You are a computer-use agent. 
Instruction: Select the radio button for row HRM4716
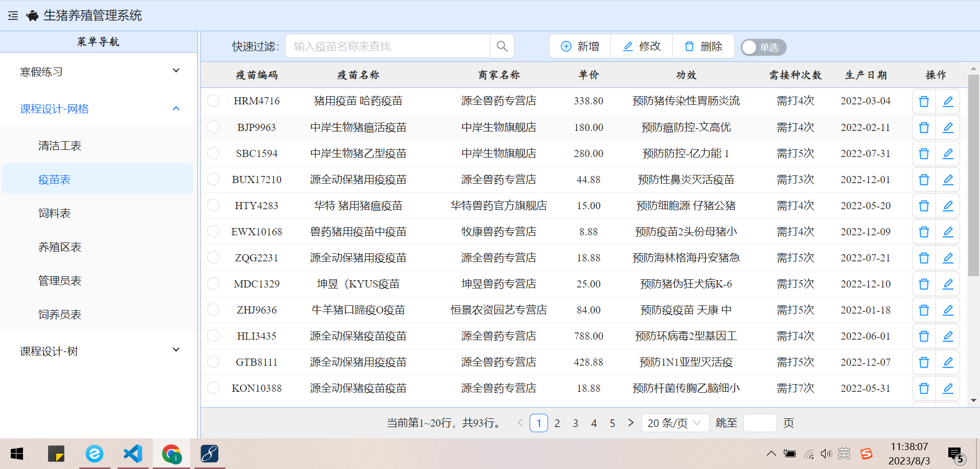[x=213, y=101]
